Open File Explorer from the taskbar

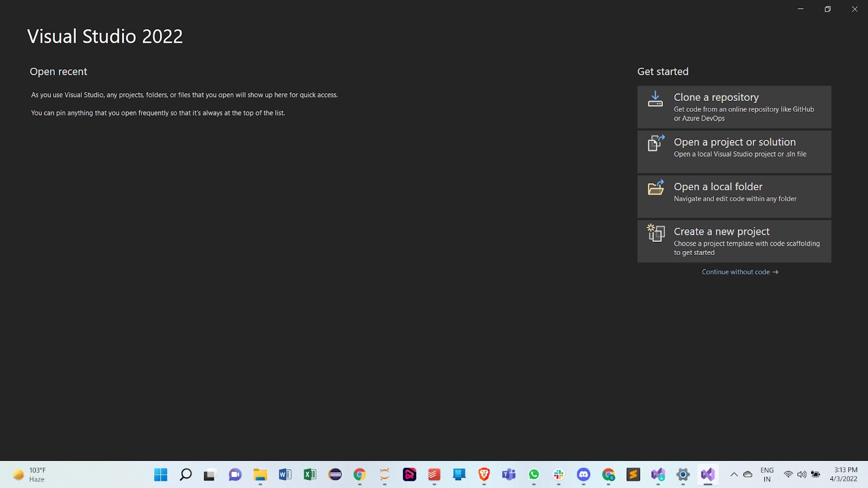260,475
